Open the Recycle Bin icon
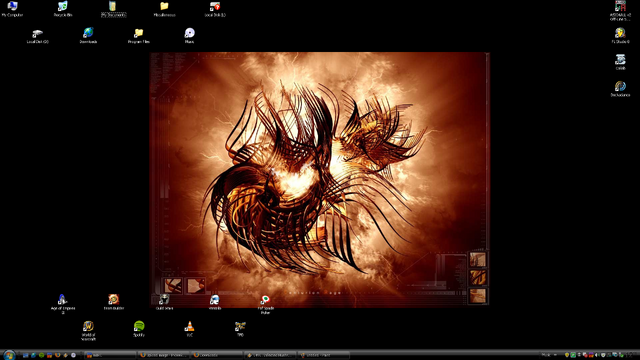This screenshot has width=640, height=360. click(x=63, y=9)
